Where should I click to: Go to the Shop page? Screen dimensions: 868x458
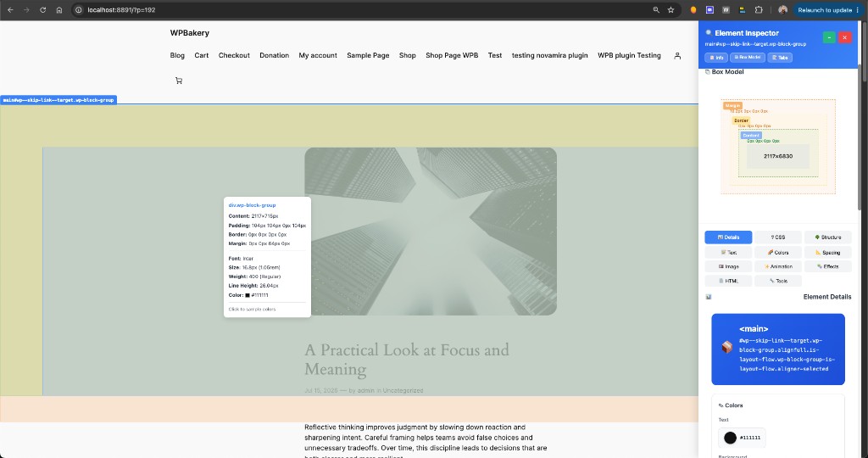coord(408,55)
